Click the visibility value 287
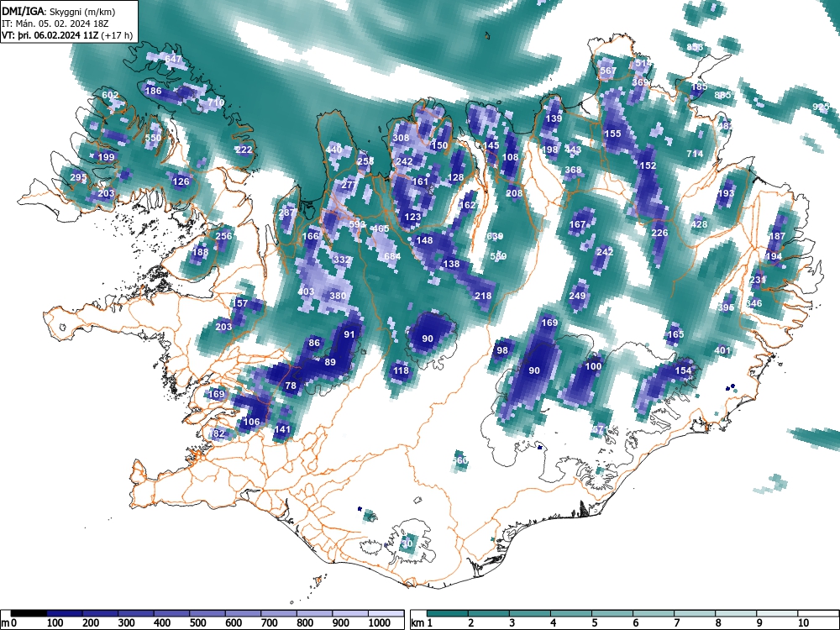 pos(287,213)
